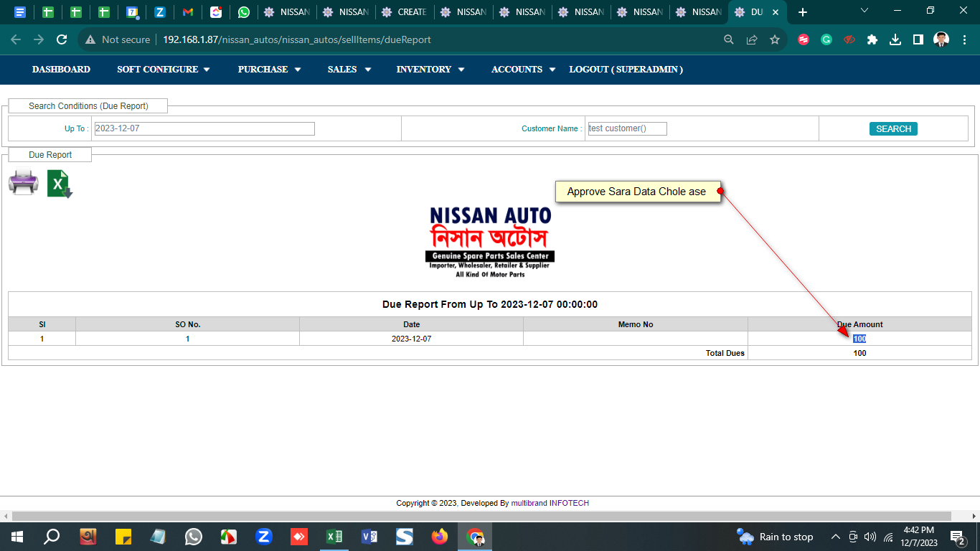Screen dimensions: 980x551
Task: Open the Rain to stop weather widget
Action: coord(776,537)
